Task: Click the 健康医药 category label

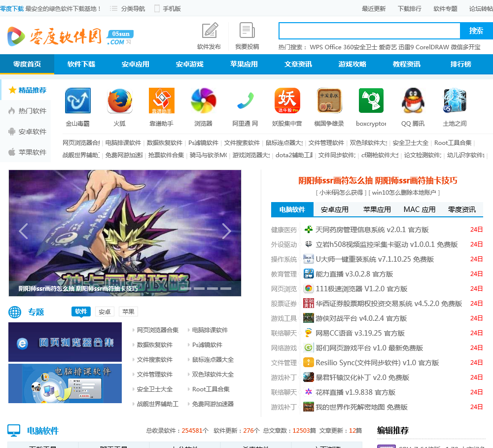Action: [284, 230]
